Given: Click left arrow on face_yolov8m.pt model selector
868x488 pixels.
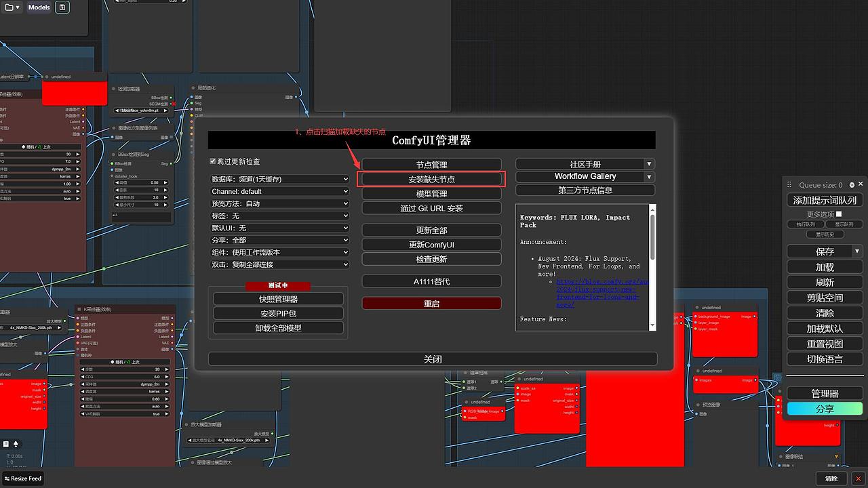Looking at the screenshot, I should pyautogui.click(x=117, y=110).
